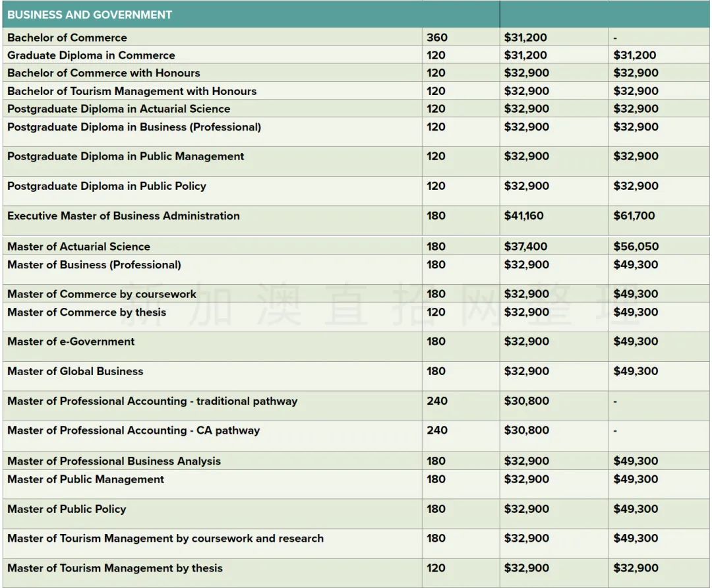The width and height of the screenshot is (712, 588).
Task: Click Master of Commerce by coursework
Action: [102, 294]
